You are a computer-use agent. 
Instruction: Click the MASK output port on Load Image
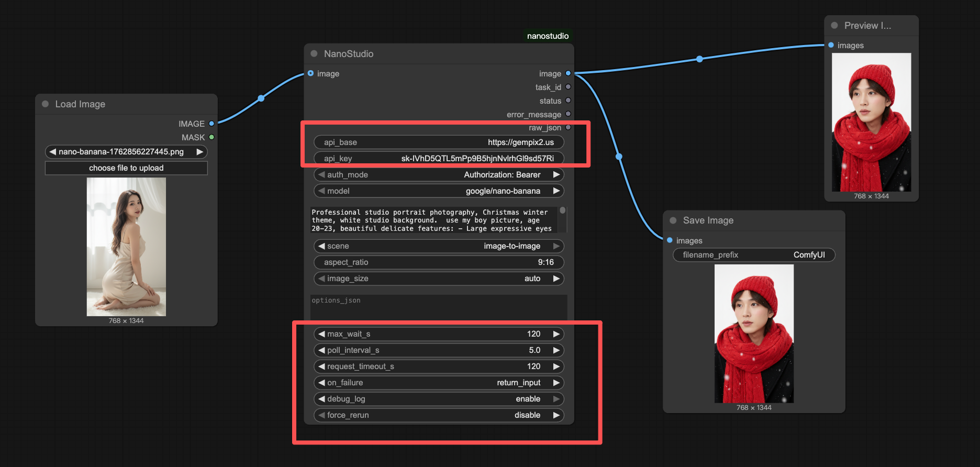(x=211, y=137)
